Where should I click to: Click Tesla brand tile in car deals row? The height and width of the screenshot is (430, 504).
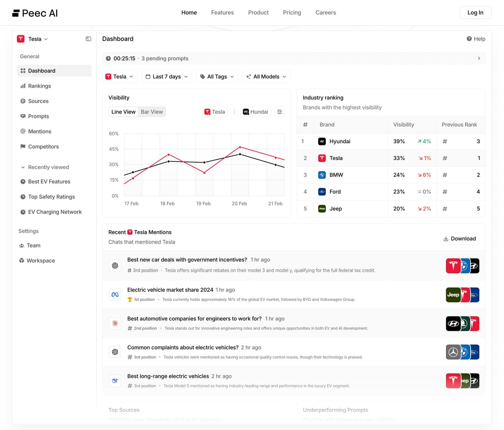tap(453, 266)
